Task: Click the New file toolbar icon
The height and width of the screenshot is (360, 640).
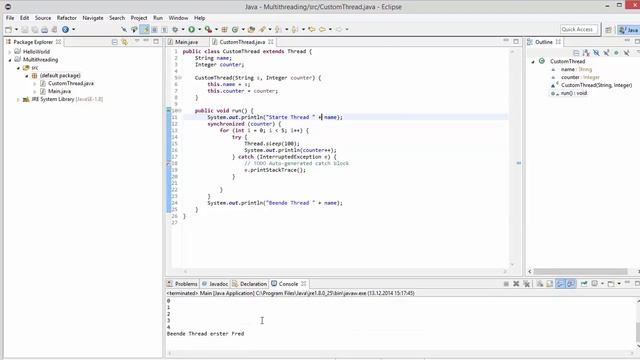Action: point(8,29)
